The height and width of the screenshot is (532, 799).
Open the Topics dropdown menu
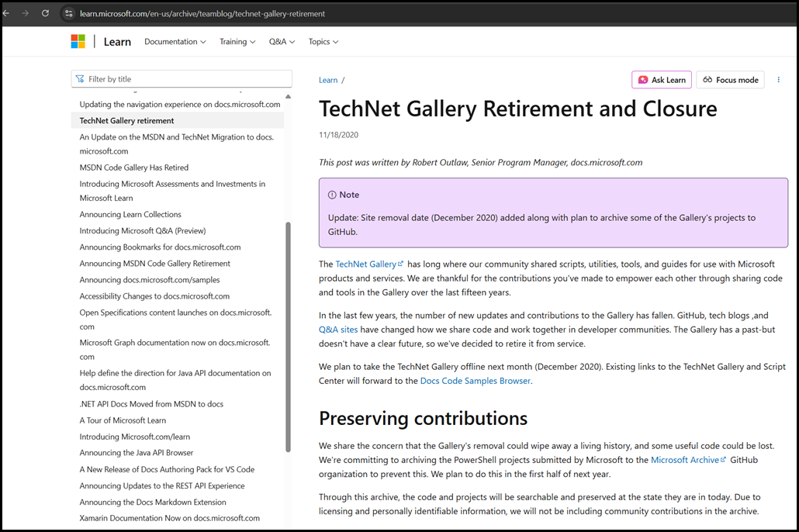pos(323,42)
